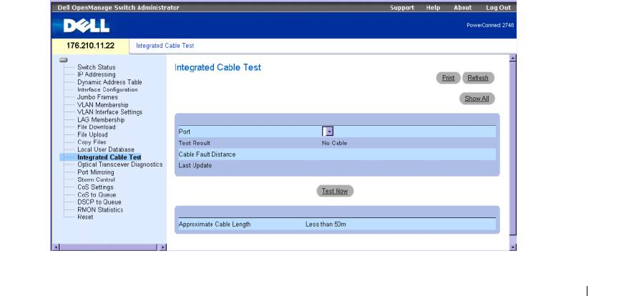
Task: Click the sidebar horizontal scrollbar right arrow
Action: coord(162,247)
